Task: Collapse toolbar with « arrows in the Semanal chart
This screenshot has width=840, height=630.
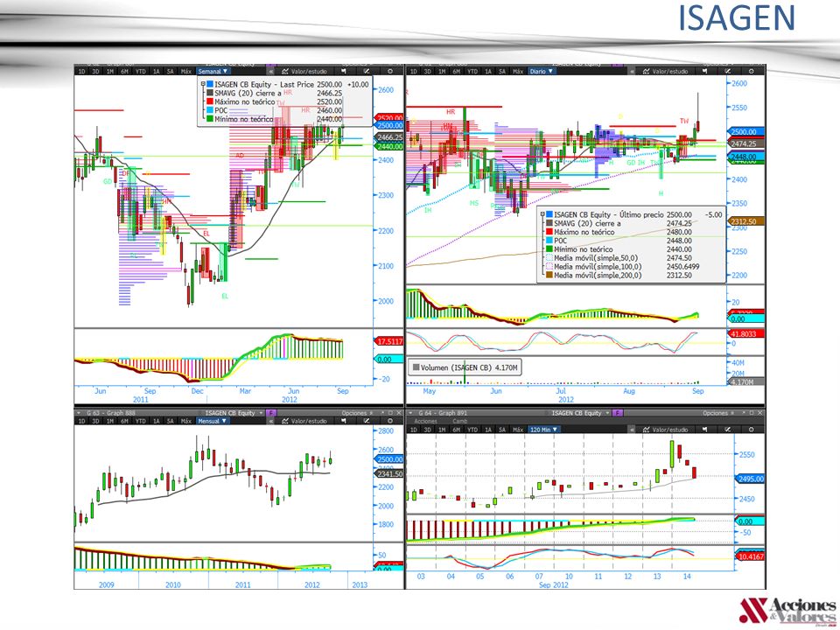Action: pos(271,71)
